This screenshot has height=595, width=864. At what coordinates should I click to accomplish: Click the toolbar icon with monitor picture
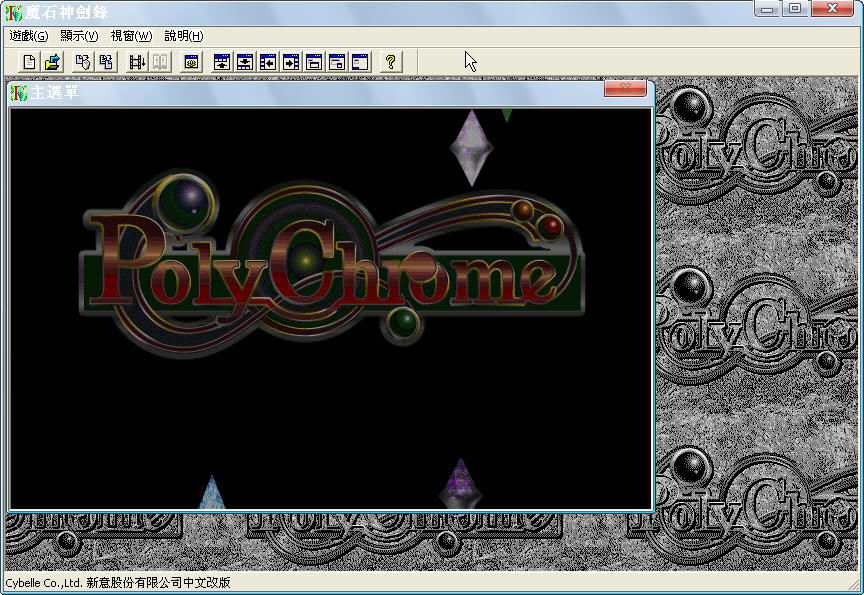192,62
